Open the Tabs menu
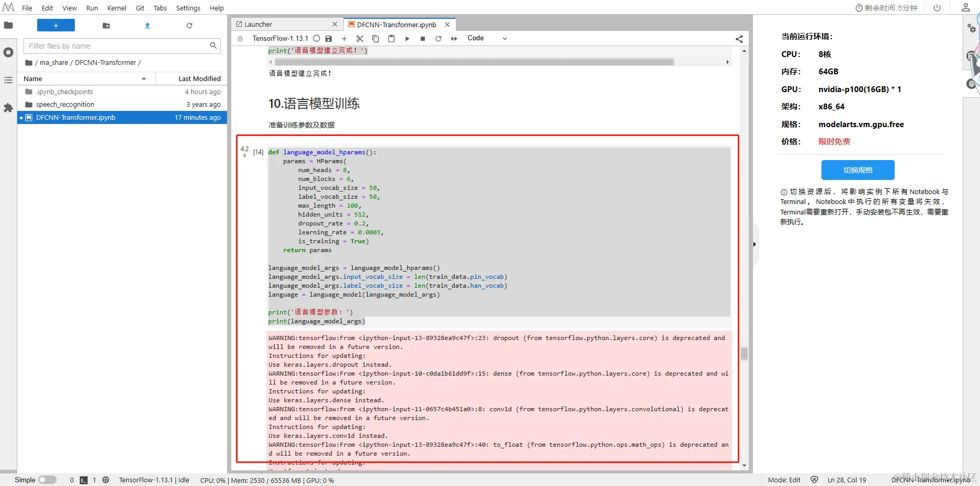The height and width of the screenshot is (486, 980). point(160,8)
